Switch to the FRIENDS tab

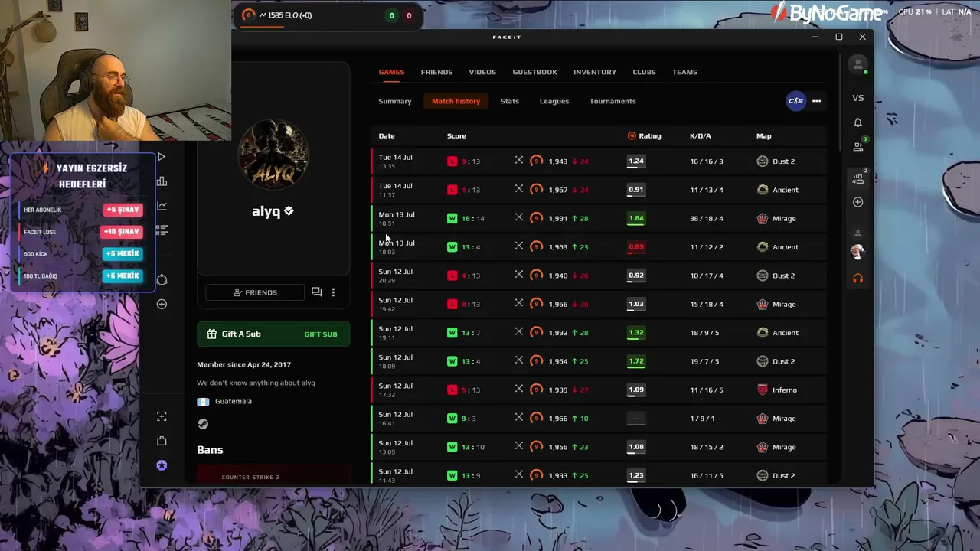(436, 72)
